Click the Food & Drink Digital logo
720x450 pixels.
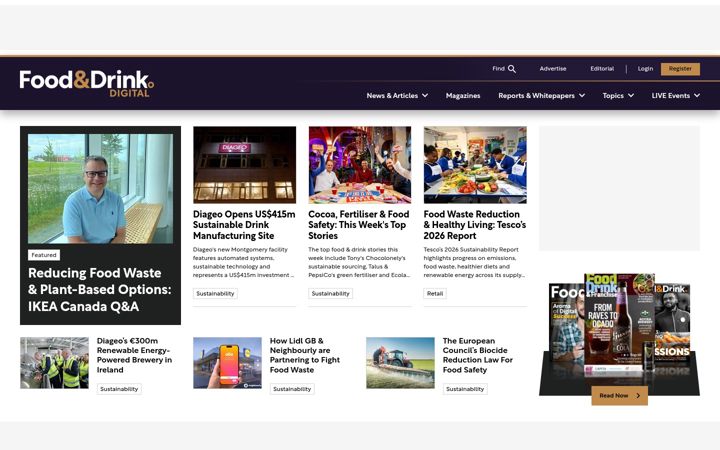pyautogui.click(x=86, y=83)
